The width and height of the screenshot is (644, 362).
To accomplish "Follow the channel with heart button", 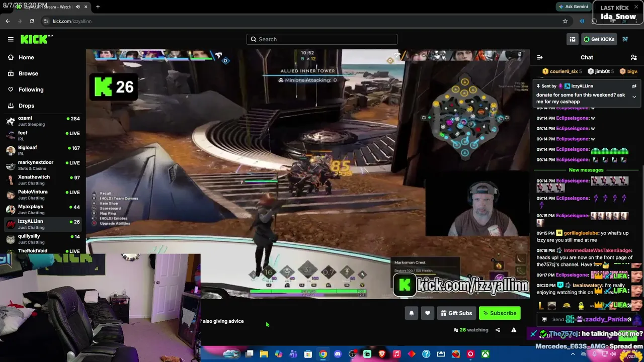I will coord(427,313).
